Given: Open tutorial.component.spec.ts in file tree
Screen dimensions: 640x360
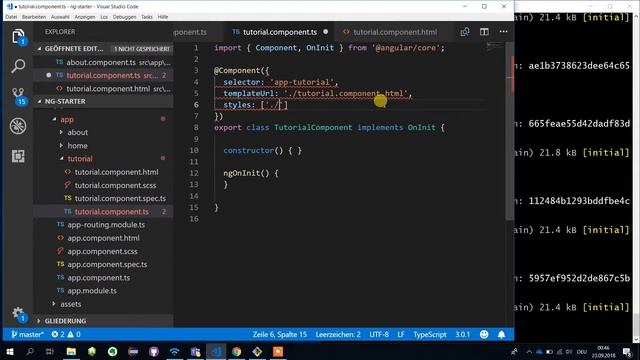Looking at the screenshot, I should pos(103,198).
